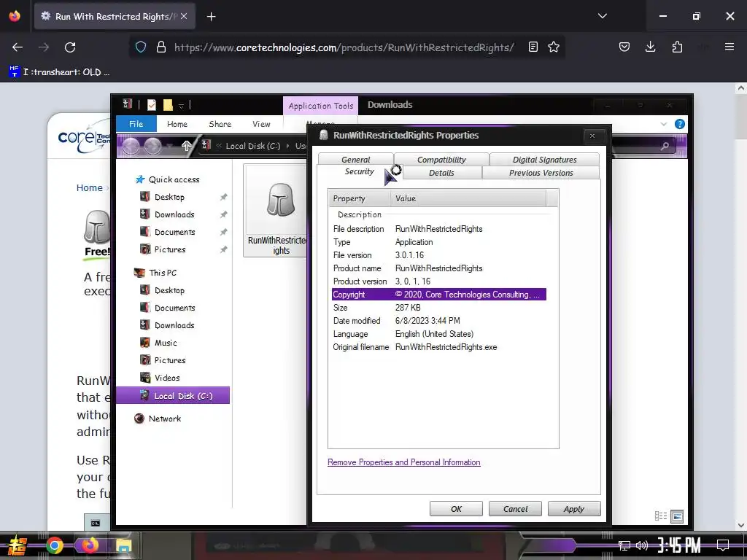
Task: Open Firefox tracking protection shield
Action: pyautogui.click(x=141, y=47)
